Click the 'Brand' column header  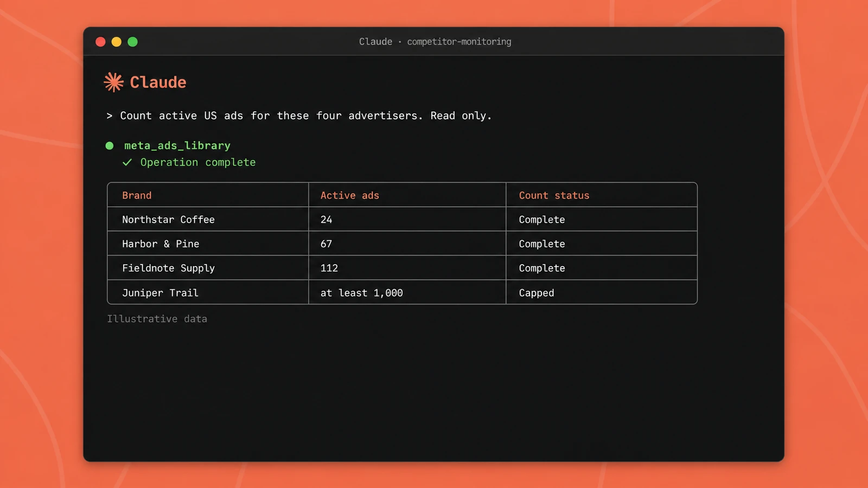pos(137,195)
